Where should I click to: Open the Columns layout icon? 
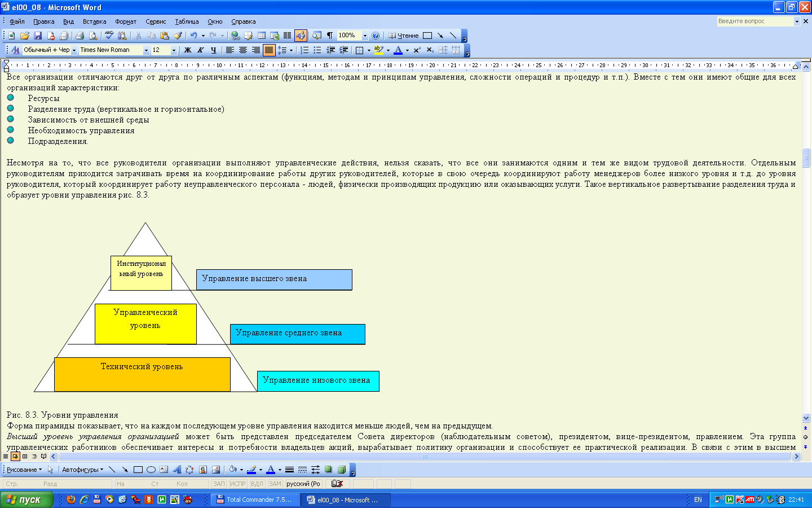(287, 36)
